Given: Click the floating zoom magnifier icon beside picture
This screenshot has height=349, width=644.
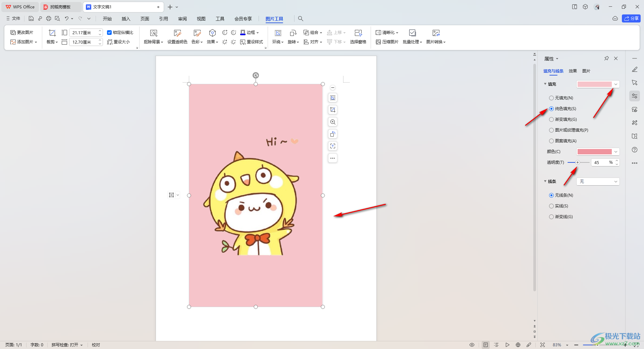Looking at the screenshot, I should 333,122.
